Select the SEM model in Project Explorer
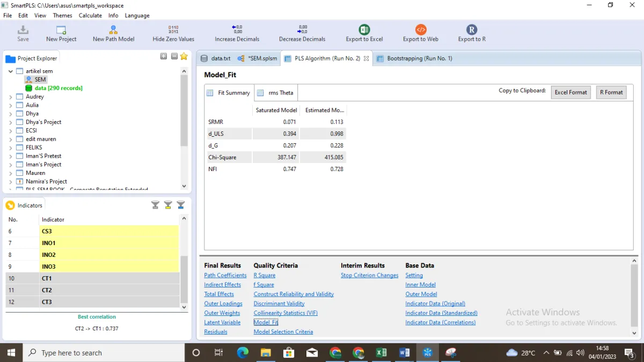Viewport: 644px width, 362px height. 35,79
